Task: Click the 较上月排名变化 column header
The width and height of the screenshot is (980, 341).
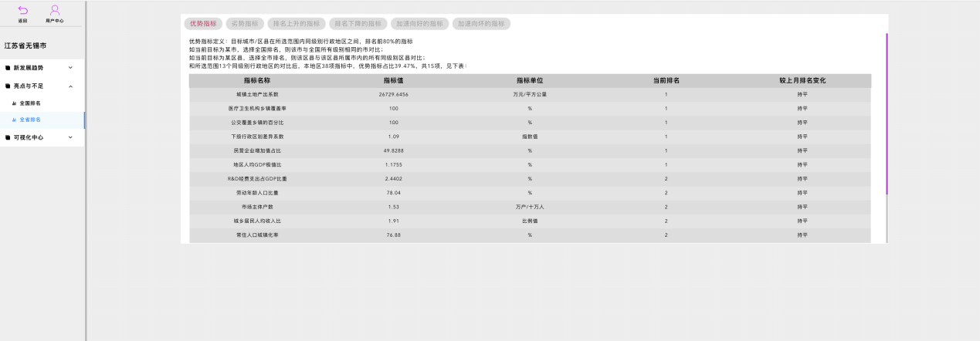Action: coord(802,80)
